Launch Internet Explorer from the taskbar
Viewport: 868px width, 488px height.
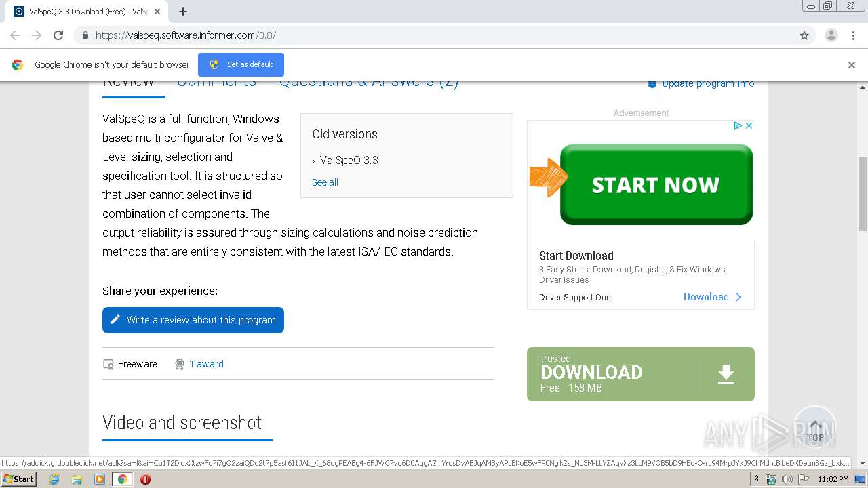coord(54,479)
